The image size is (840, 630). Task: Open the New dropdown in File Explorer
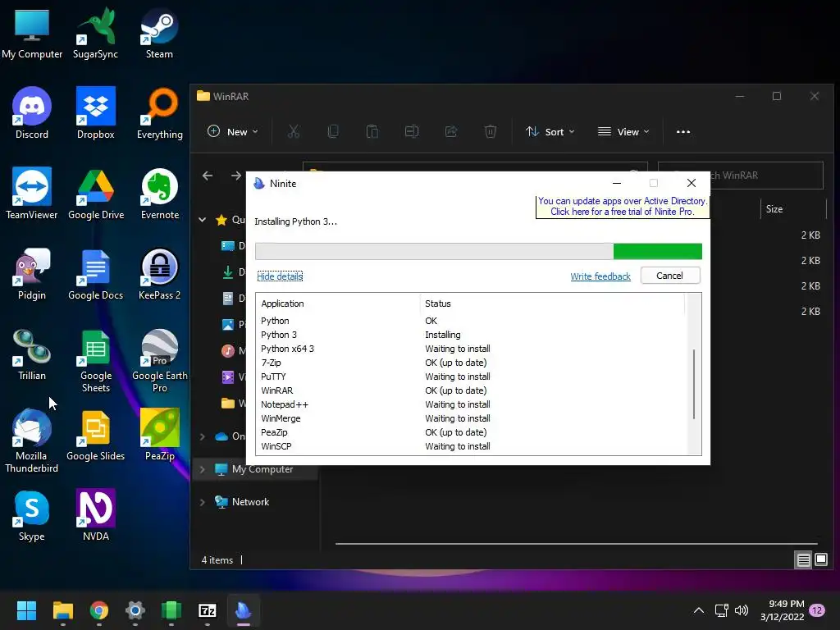232,131
